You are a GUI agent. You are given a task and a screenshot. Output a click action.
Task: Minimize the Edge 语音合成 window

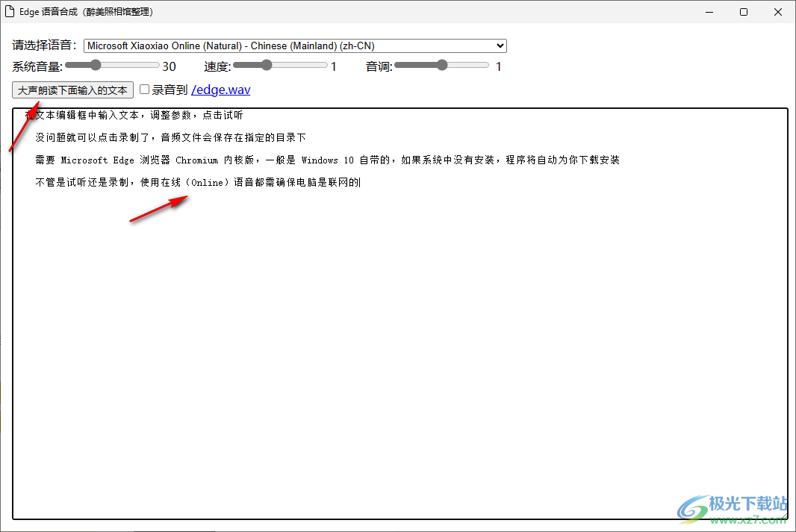[x=708, y=12]
